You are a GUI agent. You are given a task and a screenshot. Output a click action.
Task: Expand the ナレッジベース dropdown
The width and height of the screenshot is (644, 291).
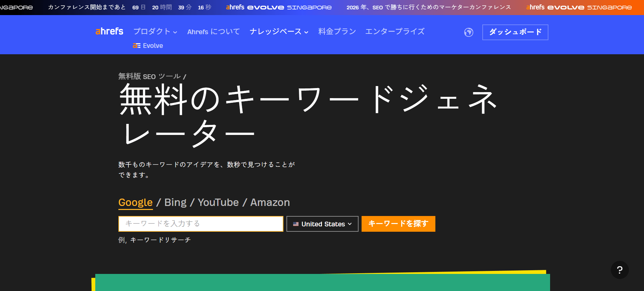(279, 32)
